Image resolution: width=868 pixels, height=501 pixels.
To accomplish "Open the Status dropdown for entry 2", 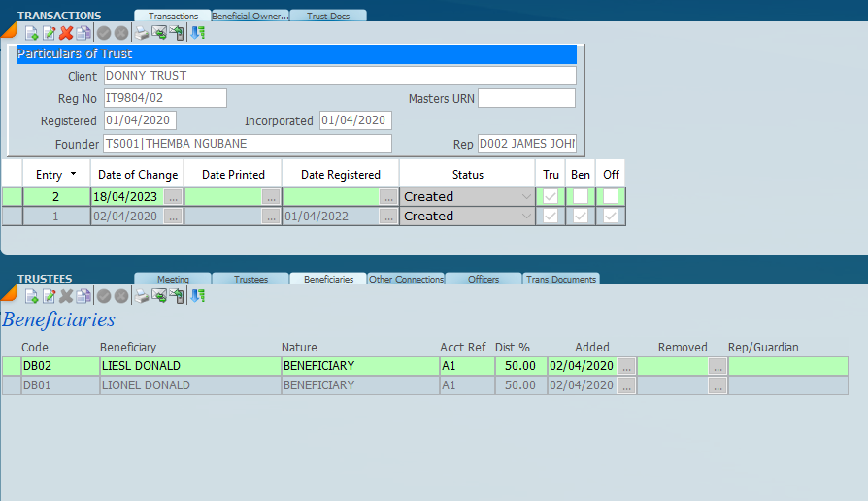I will pyautogui.click(x=527, y=196).
